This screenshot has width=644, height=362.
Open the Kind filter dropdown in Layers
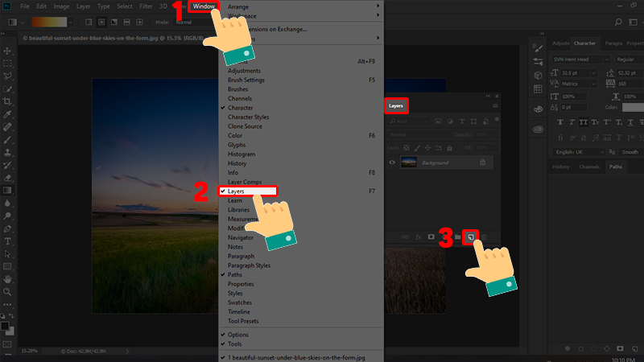coord(409,121)
